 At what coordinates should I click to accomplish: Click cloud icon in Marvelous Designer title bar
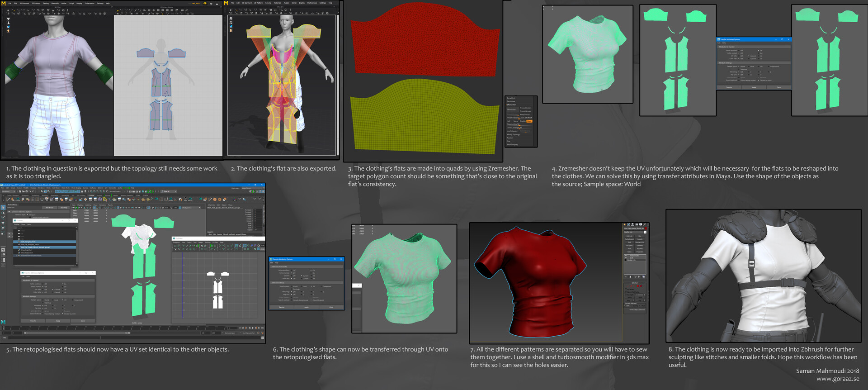point(205,3)
